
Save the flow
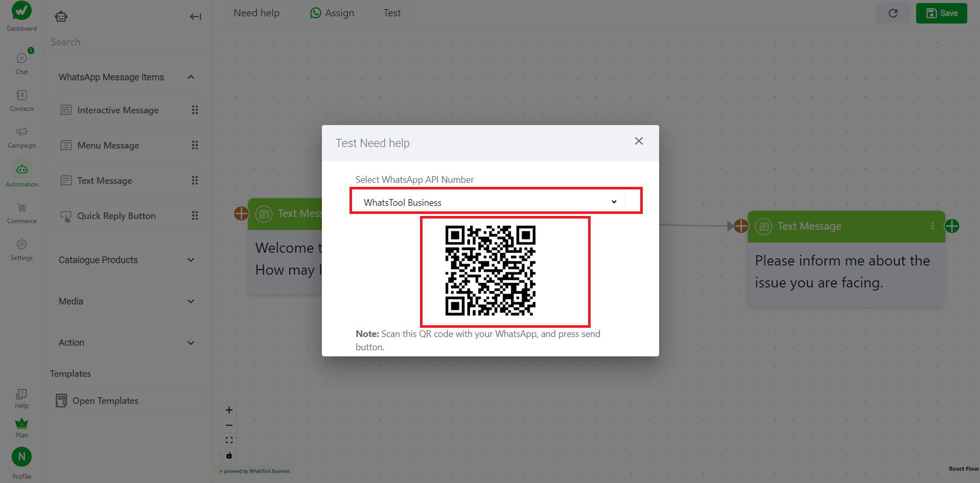tap(941, 13)
